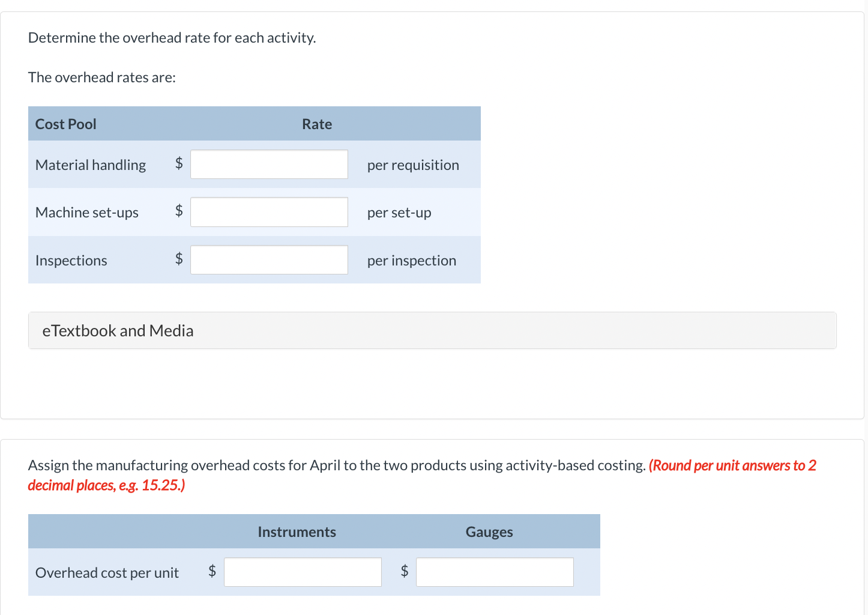The height and width of the screenshot is (615, 868).
Task: Click the Material handling rate input field
Action: (269, 165)
